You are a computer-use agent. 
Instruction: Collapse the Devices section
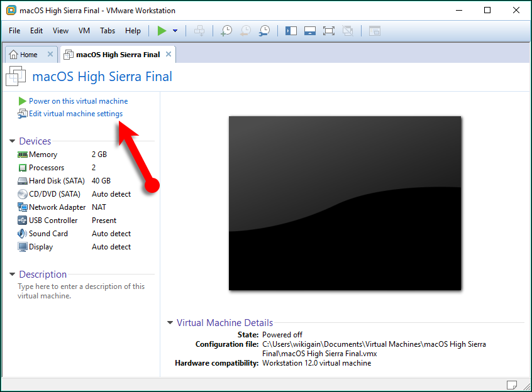[x=12, y=141]
